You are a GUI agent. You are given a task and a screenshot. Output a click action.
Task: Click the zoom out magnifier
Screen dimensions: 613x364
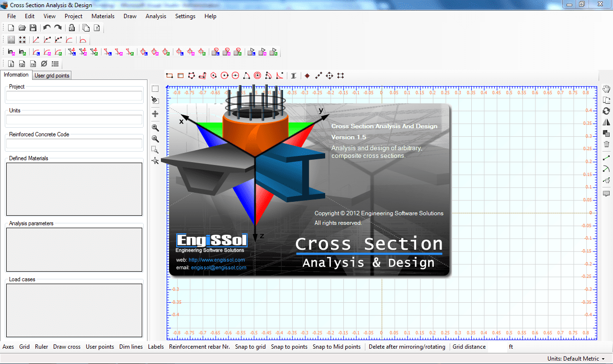(155, 139)
